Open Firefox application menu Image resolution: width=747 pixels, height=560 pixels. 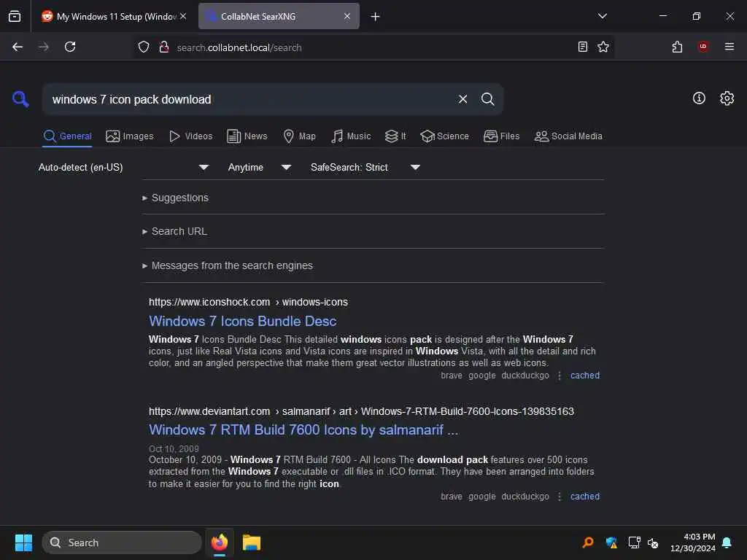click(729, 47)
